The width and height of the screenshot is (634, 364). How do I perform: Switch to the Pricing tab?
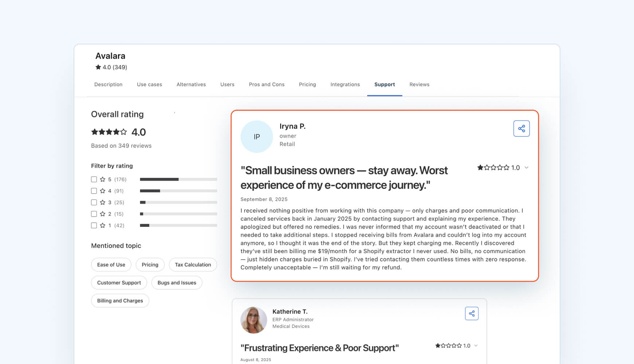coord(307,84)
